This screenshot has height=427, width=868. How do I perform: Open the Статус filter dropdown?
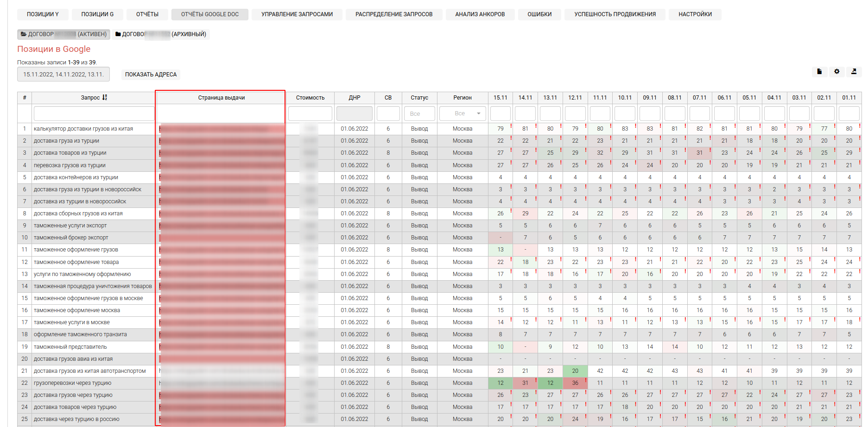click(419, 113)
